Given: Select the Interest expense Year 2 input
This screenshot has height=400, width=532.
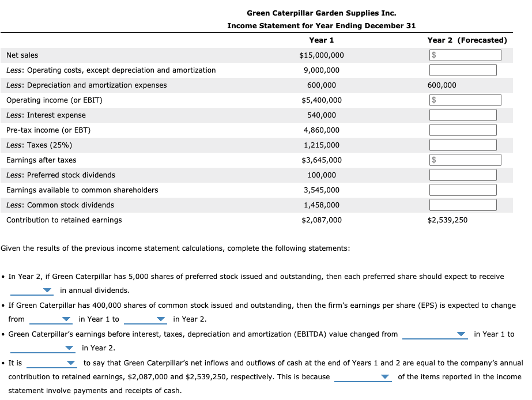Looking at the screenshot, I should pyautogui.click(x=462, y=114).
